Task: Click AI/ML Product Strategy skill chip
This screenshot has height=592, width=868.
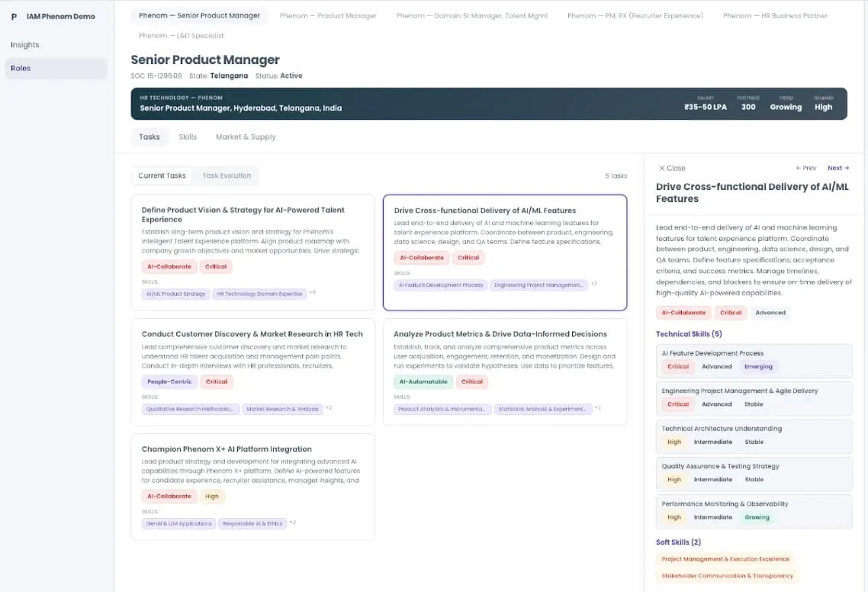Action: tap(176, 294)
